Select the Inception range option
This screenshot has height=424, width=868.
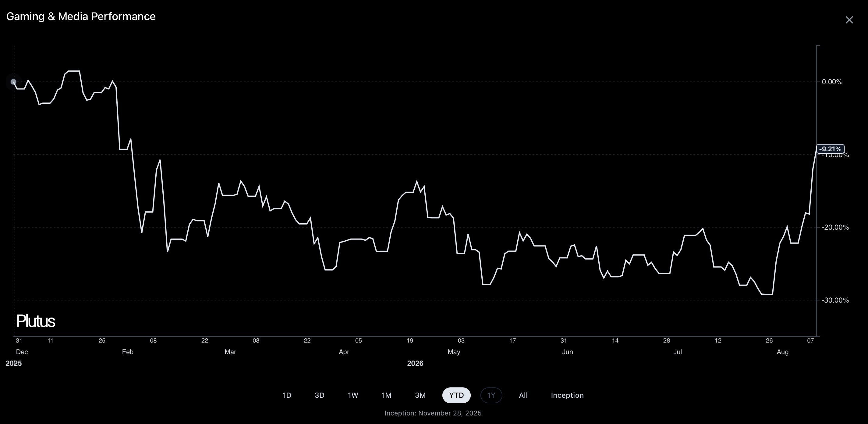[567, 395]
